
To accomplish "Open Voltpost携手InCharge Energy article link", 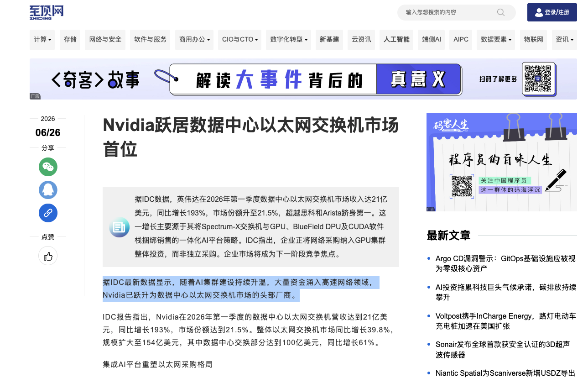I will 505,321.
